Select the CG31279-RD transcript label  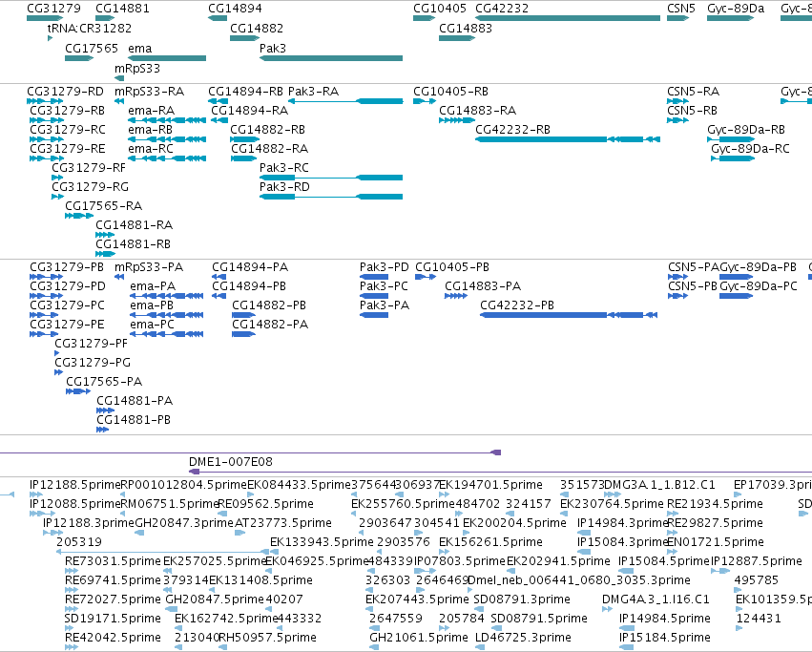(65, 92)
